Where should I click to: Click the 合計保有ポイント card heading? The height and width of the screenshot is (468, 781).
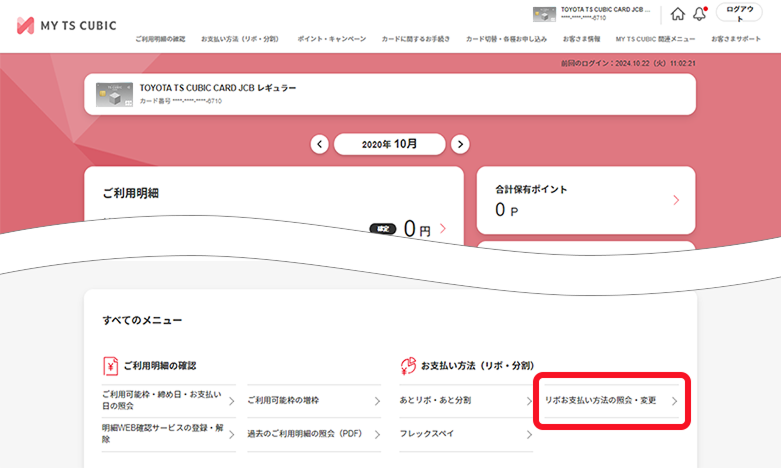click(x=531, y=189)
